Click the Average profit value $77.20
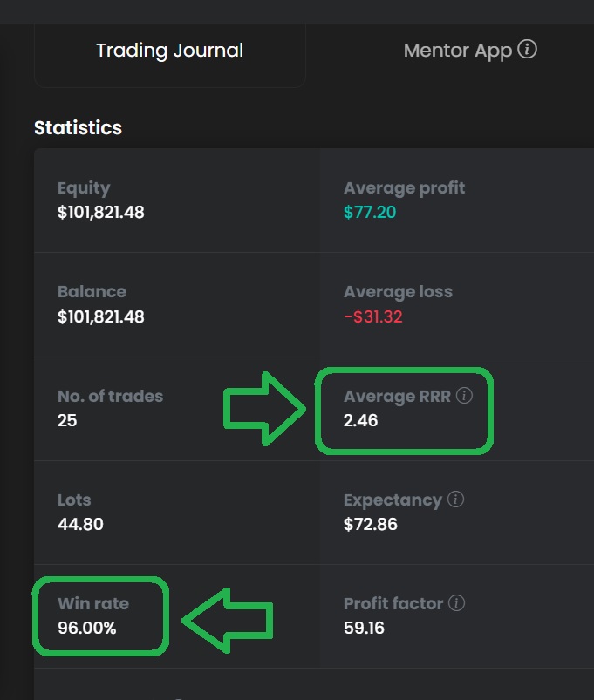The height and width of the screenshot is (700, 594). tap(370, 212)
